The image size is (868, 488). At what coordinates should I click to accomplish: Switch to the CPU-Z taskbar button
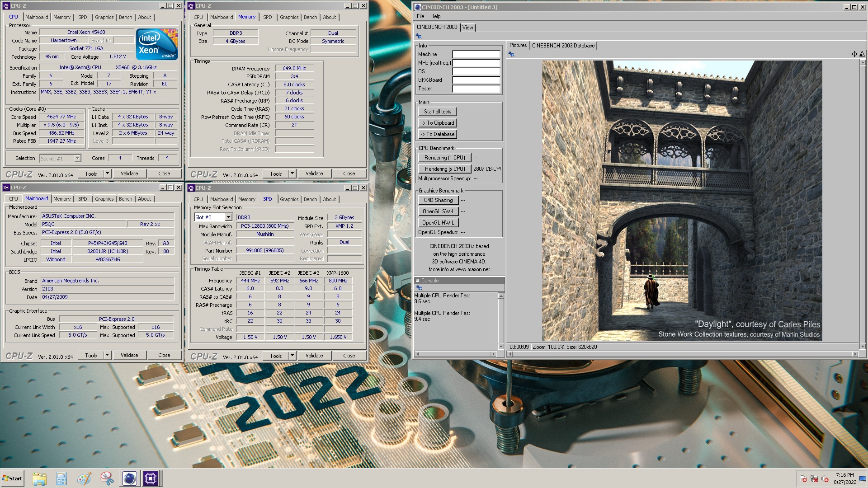click(x=151, y=479)
